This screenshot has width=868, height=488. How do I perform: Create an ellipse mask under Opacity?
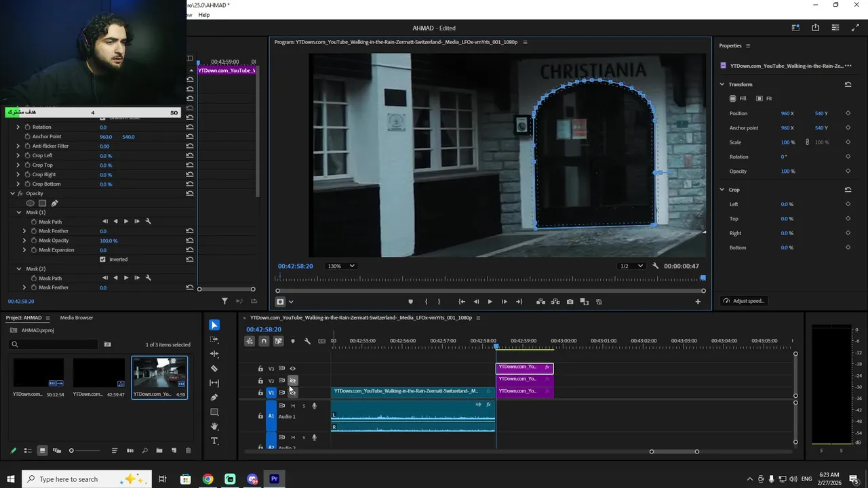[x=30, y=203]
